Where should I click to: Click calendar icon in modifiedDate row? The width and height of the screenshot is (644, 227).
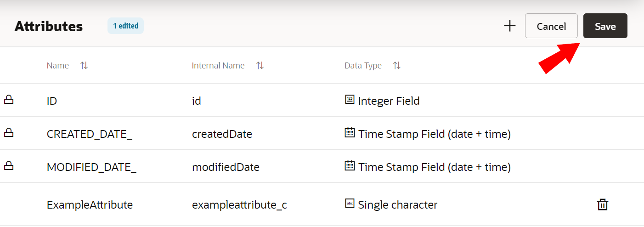pyautogui.click(x=350, y=166)
